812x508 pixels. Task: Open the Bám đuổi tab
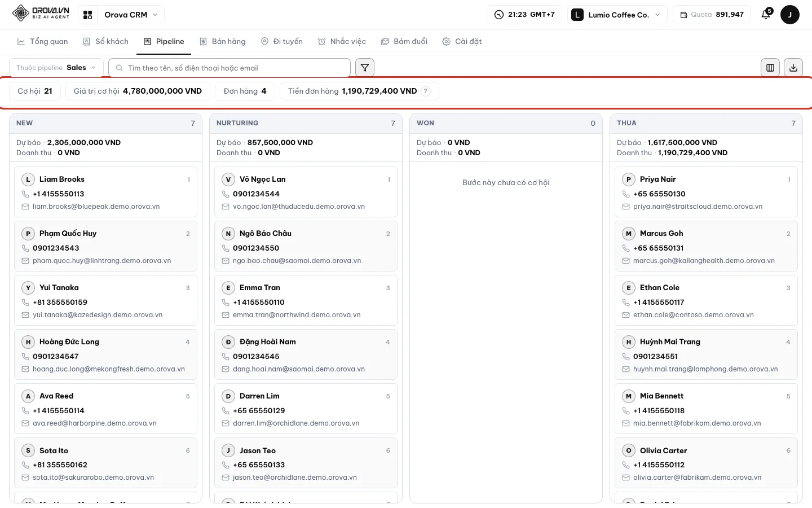(404, 42)
